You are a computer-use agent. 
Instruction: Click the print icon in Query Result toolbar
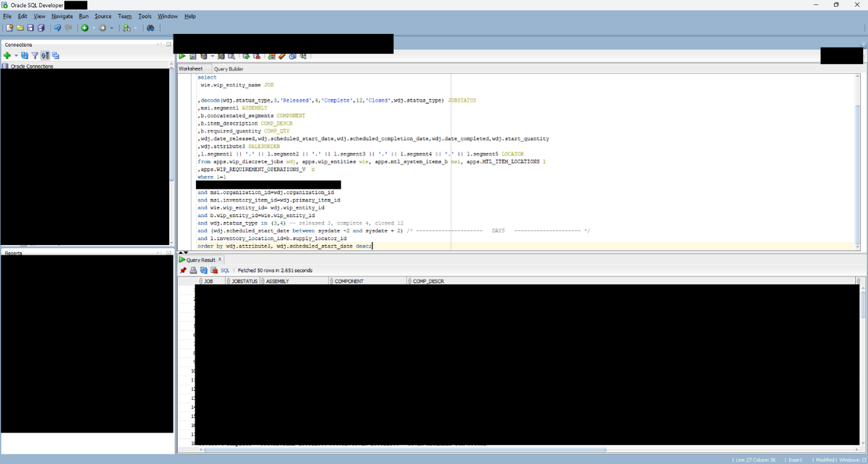pos(194,271)
